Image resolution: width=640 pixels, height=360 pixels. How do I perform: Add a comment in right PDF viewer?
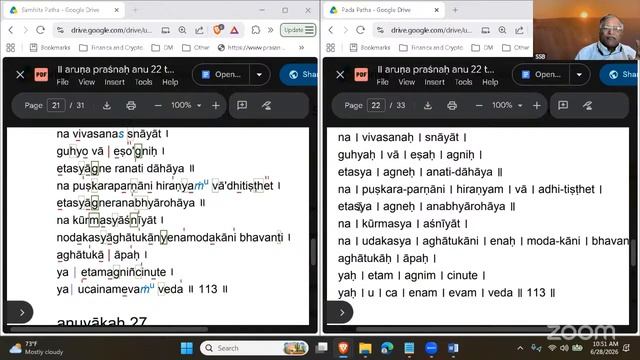point(563,106)
